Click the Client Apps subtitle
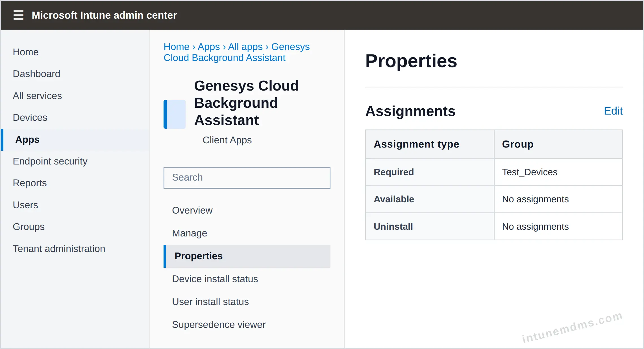The image size is (644, 349). click(x=227, y=140)
